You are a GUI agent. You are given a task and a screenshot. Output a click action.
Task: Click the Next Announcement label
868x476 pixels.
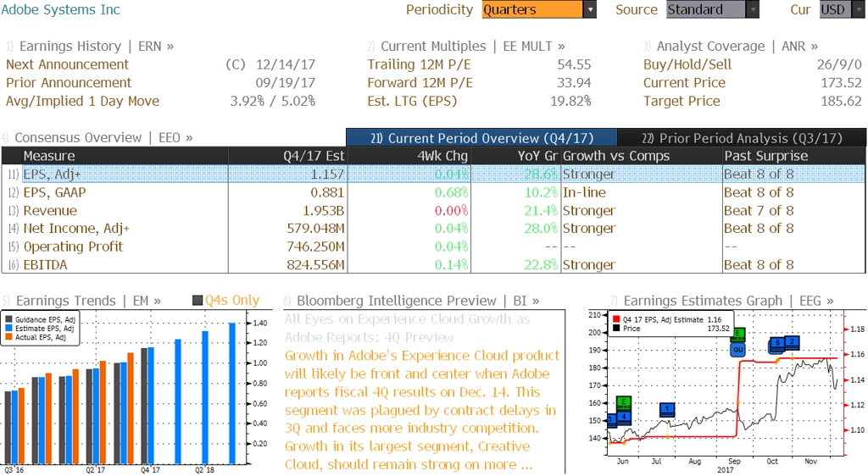coord(67,64)
